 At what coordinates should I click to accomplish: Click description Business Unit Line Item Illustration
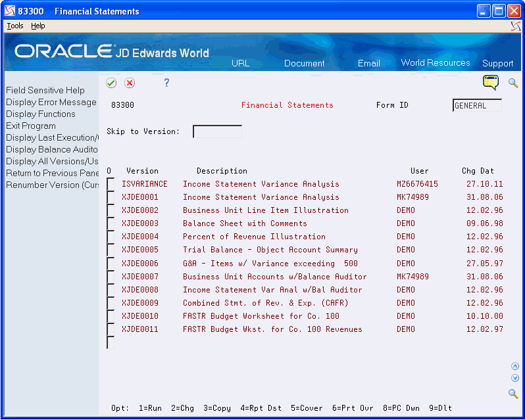(266, 210)
